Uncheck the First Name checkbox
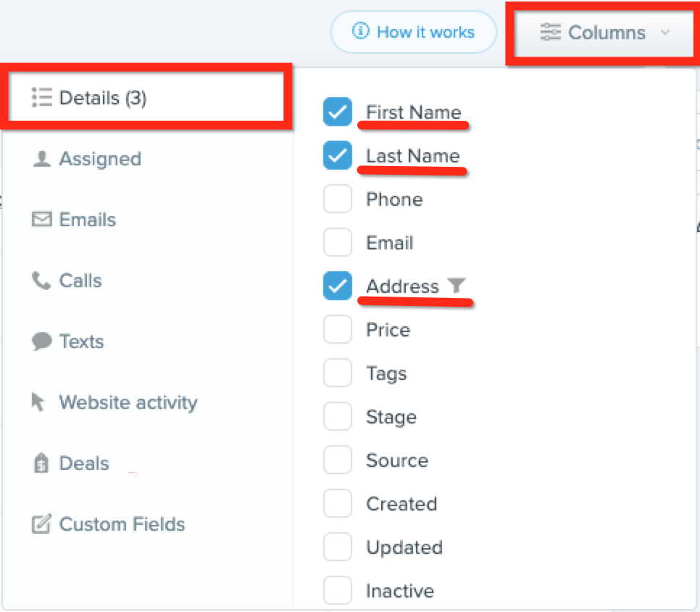Image resolution: width=700 pixels, height=612 pixels. (337, 112)
